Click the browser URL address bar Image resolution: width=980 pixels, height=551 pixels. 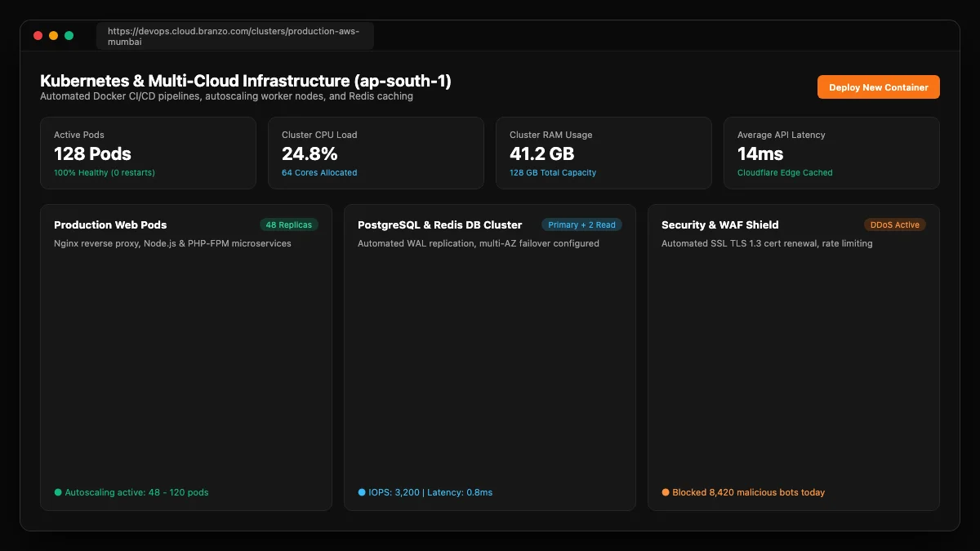pos(235,36)
